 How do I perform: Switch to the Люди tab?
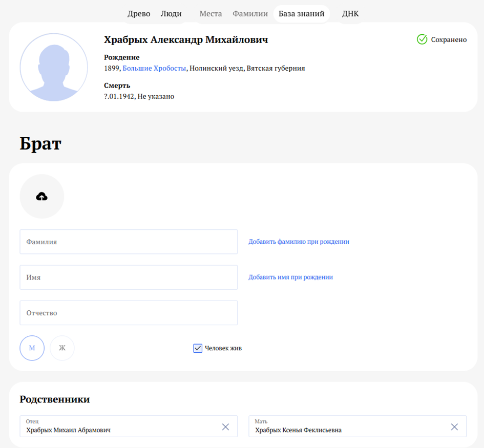click(171, 14)
